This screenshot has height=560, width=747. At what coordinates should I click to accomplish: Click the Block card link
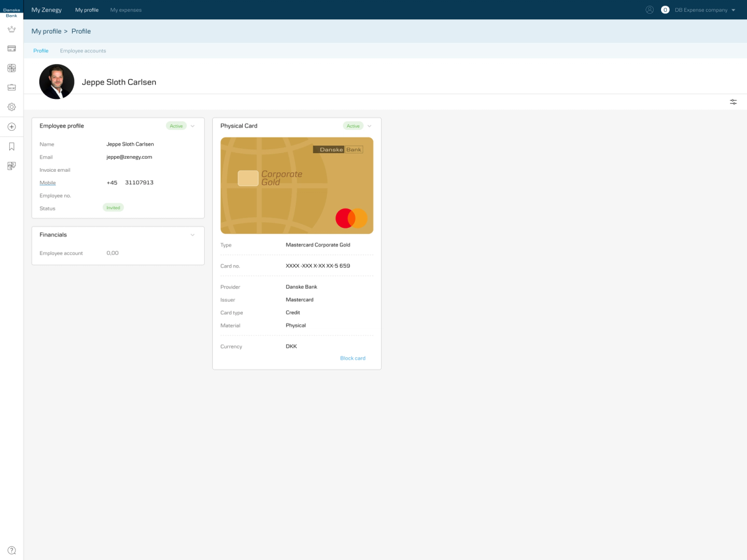(x=353, y=358)
